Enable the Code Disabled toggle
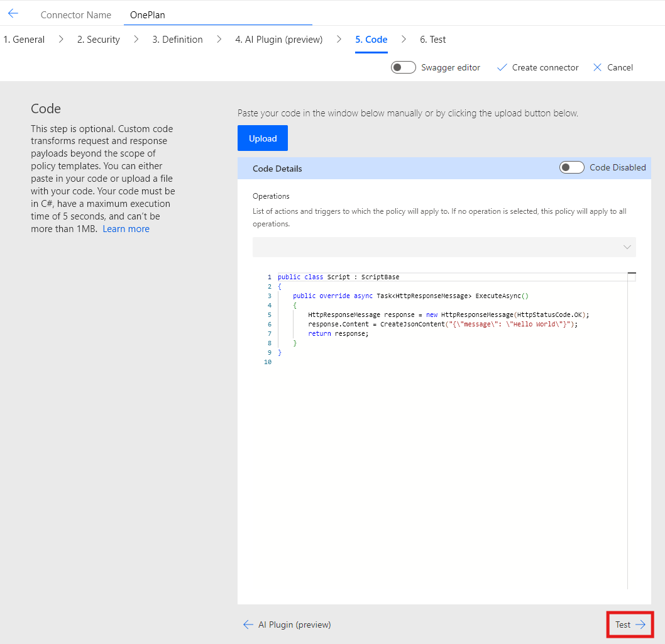This screenshot has width=665, height=644. (571, 167)
